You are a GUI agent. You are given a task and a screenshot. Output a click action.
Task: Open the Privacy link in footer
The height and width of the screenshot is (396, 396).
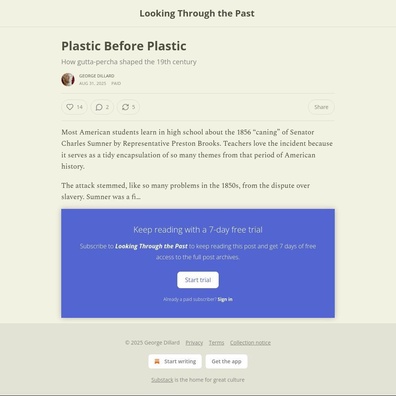194,343
